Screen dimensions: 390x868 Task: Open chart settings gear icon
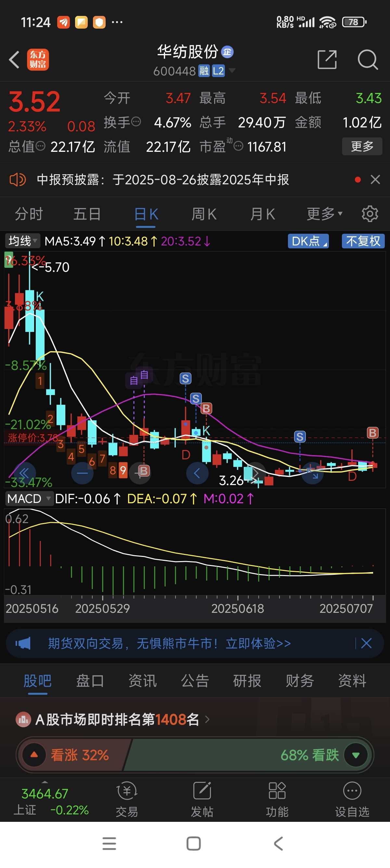tap(370, 214)
